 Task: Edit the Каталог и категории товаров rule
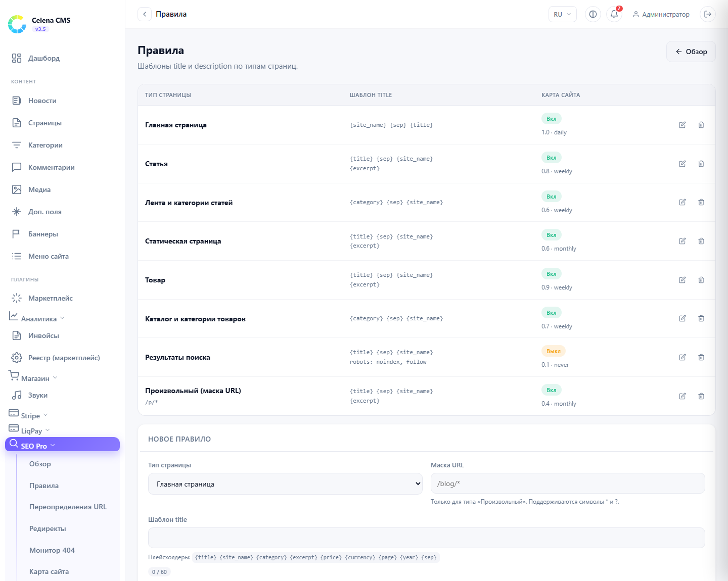click(x=682, y=318)
